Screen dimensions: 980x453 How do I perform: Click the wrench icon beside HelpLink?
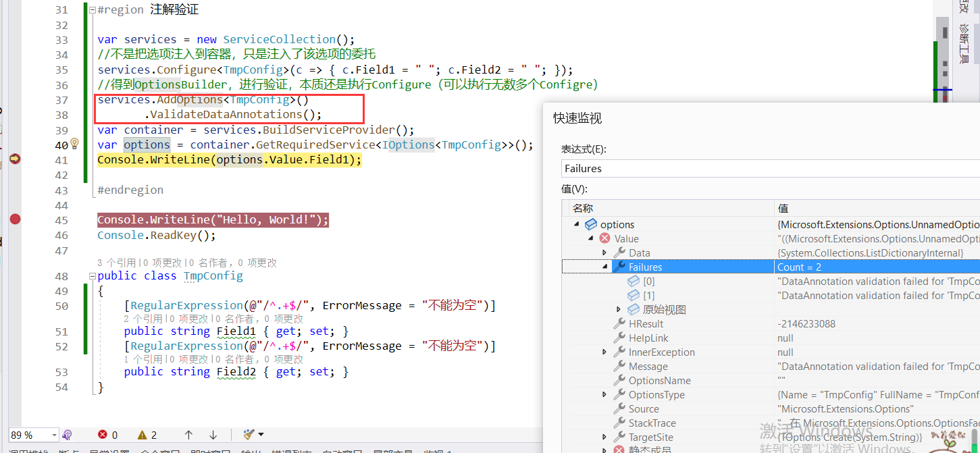pyautogui.click(x=619, y=338)
